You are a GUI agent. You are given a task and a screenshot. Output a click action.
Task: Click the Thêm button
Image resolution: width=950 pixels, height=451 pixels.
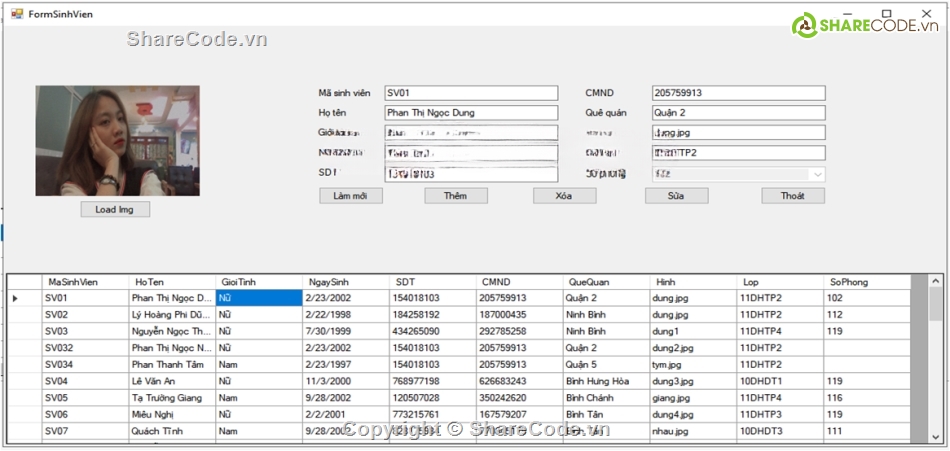[x=456, y=196]
